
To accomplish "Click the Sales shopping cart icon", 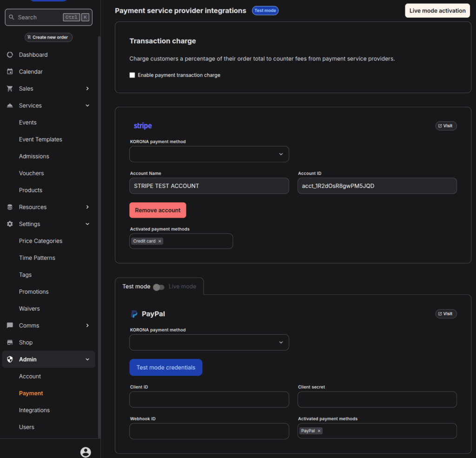I will (x=10, y=89).
